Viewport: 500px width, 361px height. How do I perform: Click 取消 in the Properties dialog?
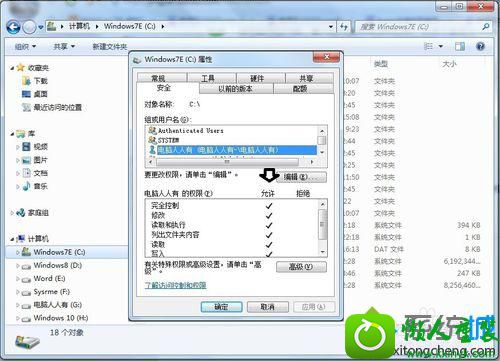[268, 307]
